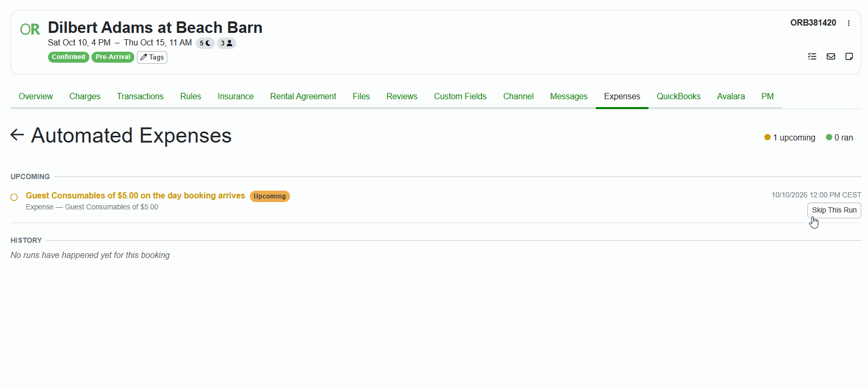Open the Transactions tab

point(140,96)
